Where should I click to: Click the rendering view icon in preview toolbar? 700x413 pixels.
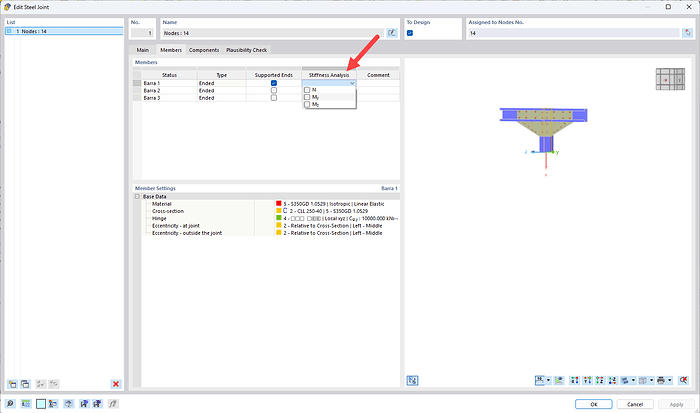559,380
